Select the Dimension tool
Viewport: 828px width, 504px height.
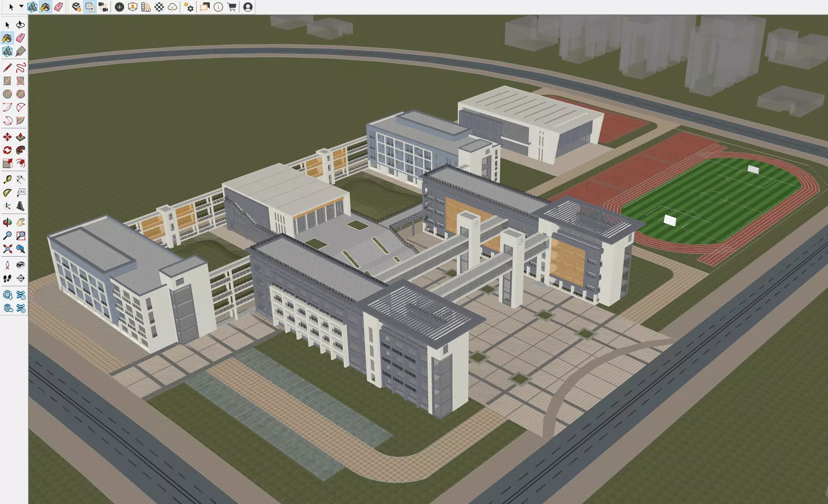coord(20,179)
